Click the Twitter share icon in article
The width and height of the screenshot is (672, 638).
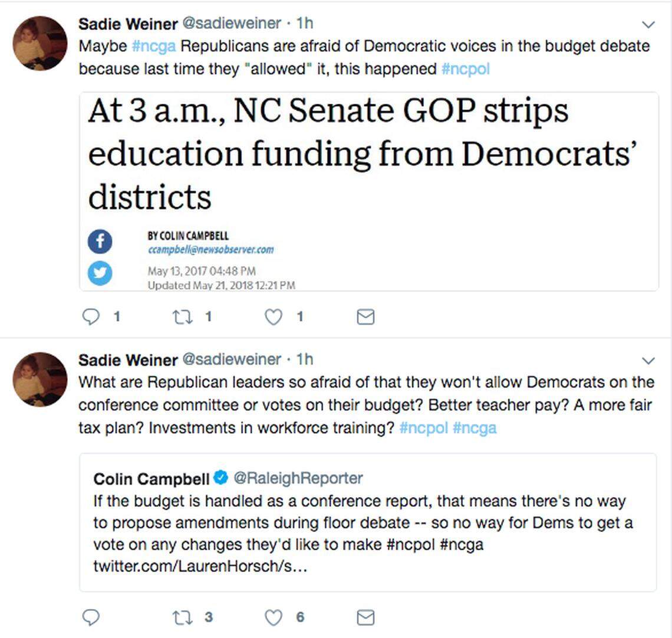[x=100, y=273]
